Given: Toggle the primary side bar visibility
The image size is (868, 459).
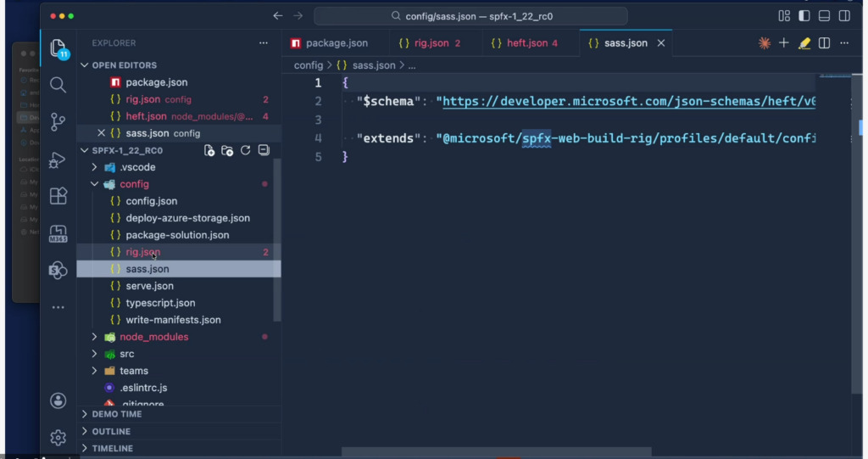Looking at the screenshot, I should 802,15.
